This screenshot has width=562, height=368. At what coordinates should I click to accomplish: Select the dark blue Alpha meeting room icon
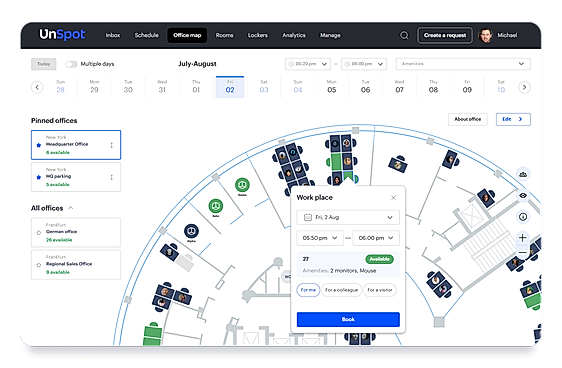(x=191, y=231)
